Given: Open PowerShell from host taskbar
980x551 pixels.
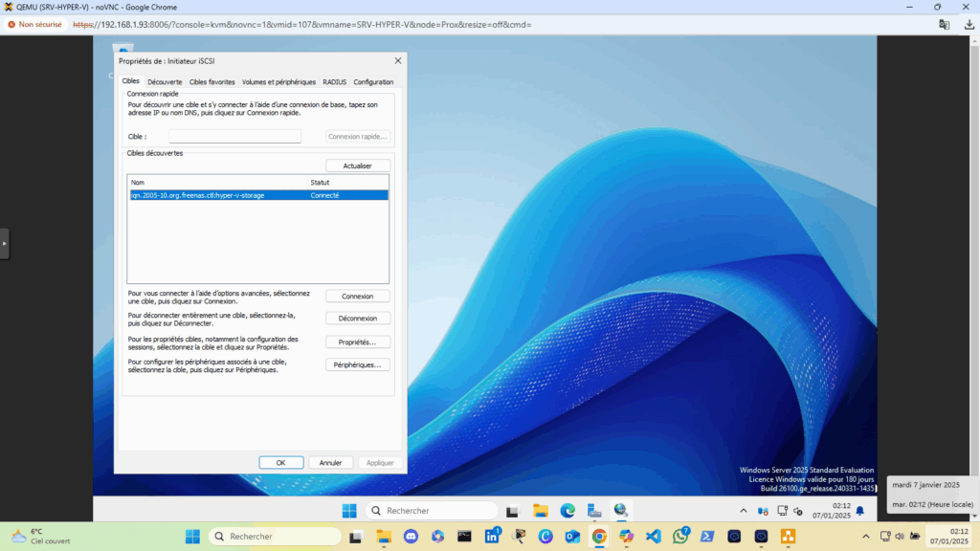Looking at the screenshot, I should tap(707, 537).
